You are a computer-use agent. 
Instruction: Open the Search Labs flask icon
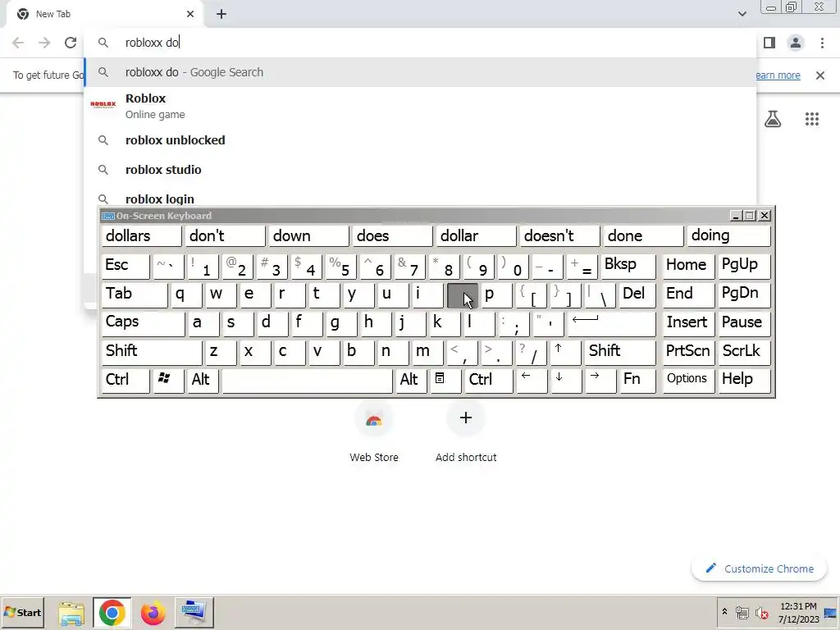point(773,119)
